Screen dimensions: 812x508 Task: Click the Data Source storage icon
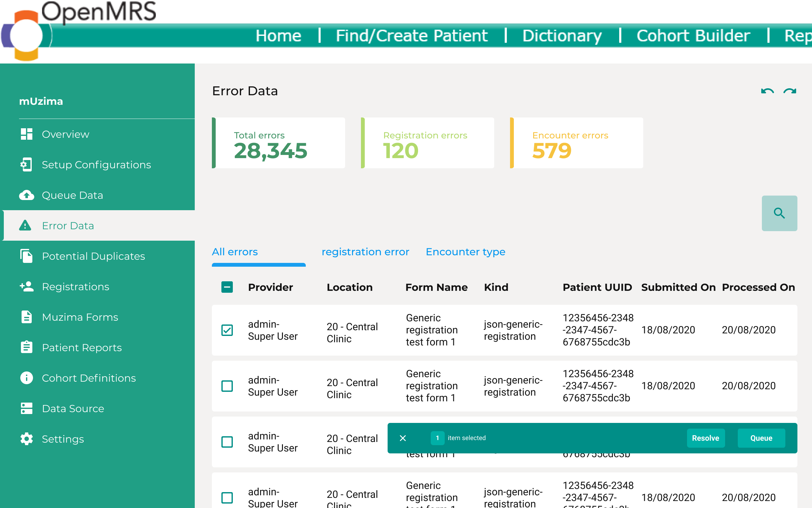[x=27, y=409]
